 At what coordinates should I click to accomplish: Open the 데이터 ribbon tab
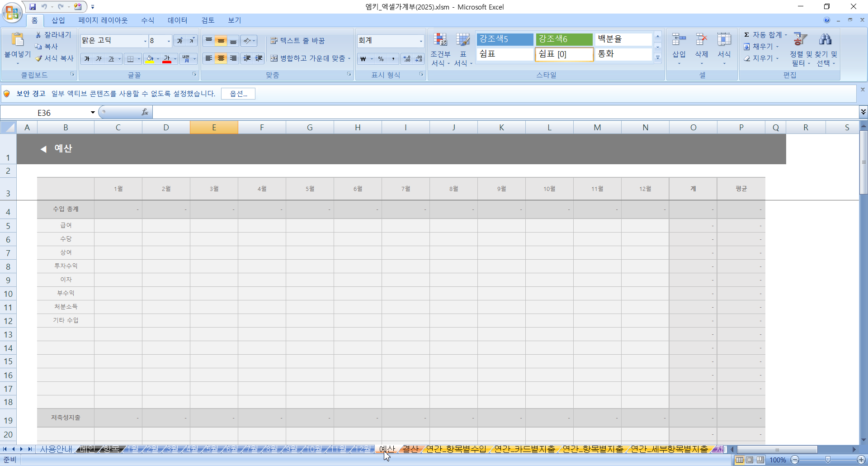(x=178, y=20)
